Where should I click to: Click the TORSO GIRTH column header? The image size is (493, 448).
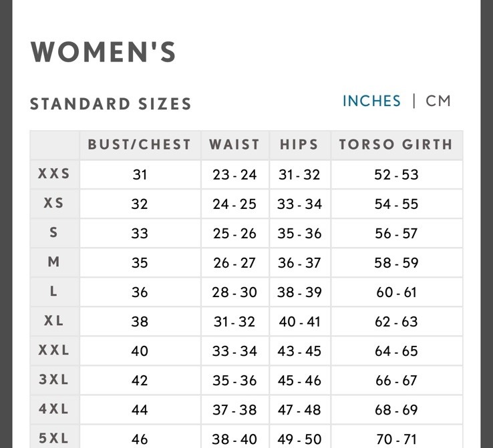pyautogui.click(x=396, y=145)
